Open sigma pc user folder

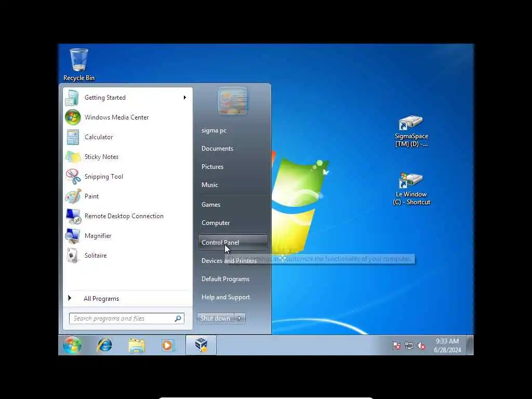(x=214, y=130)
